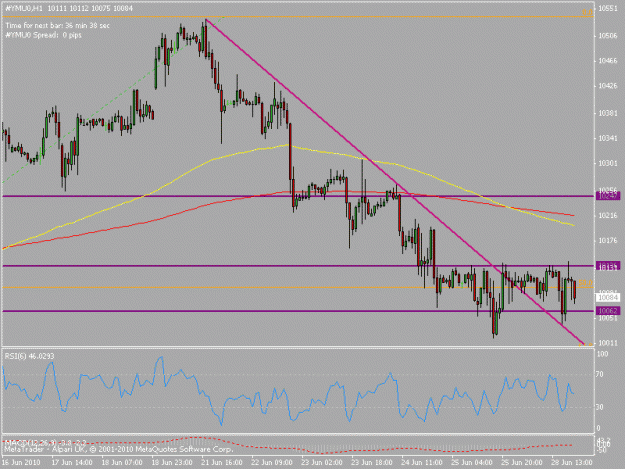Select the purple 10247 price tag
Screen dimensions: 625x469
pyautogui.click(x=608, y=196)
